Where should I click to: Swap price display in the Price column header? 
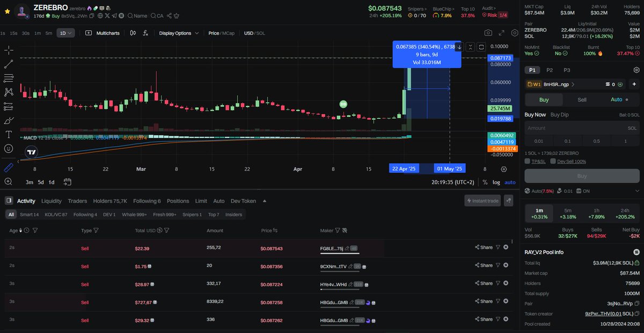[275, 230]
